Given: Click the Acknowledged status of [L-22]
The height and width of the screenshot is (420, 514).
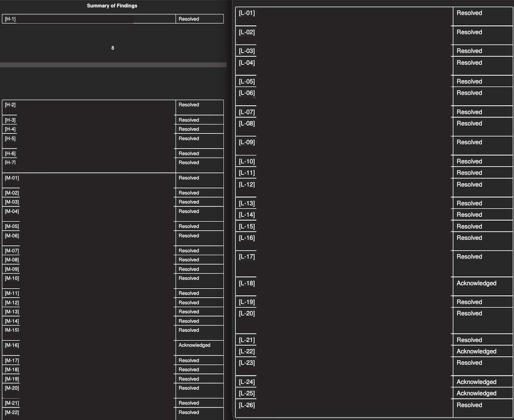Looking at the screenshot, I should tap(476, 351).
